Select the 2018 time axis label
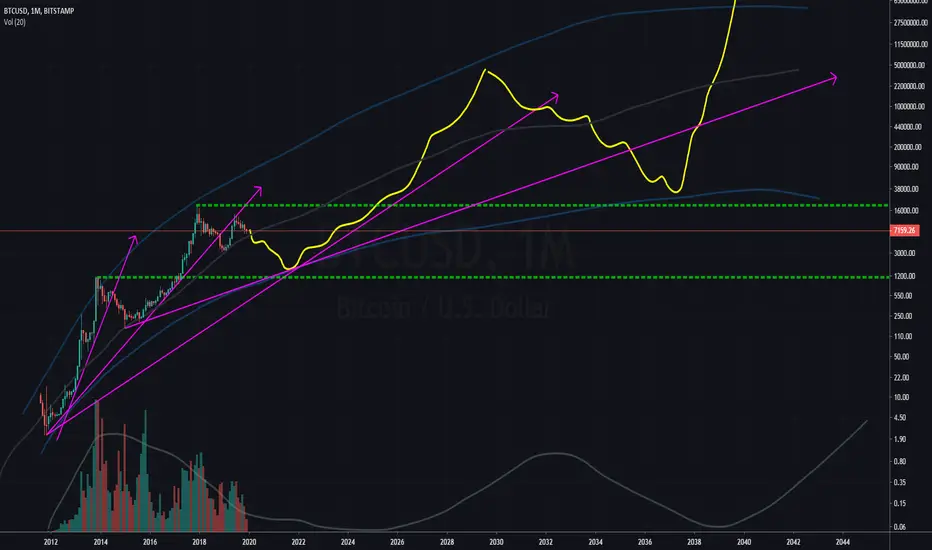 point(199,542)
